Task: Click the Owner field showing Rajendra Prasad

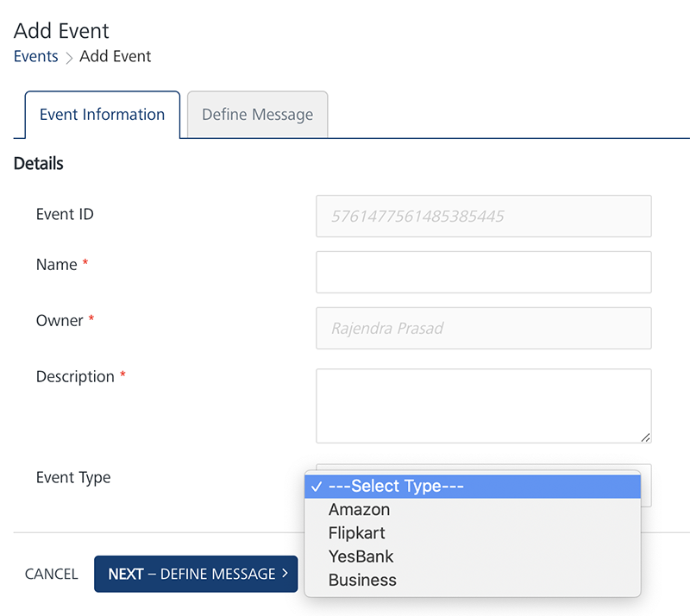Action: (x=483, y=329)
